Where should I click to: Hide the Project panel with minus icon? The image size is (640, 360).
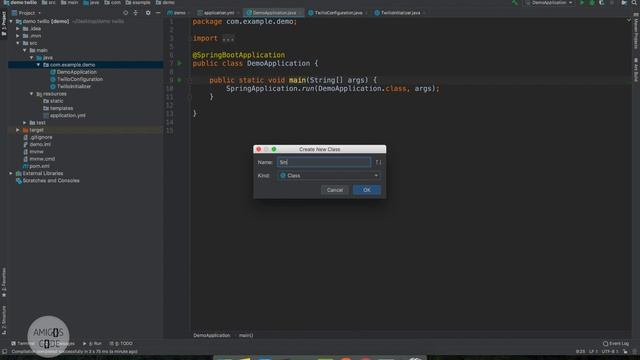(x=158, y=13)
